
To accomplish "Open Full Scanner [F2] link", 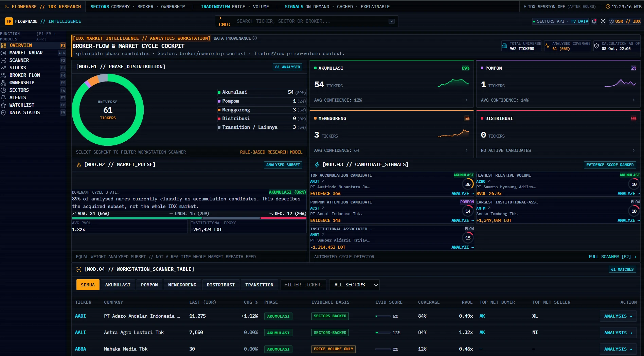I will [612, 257].
